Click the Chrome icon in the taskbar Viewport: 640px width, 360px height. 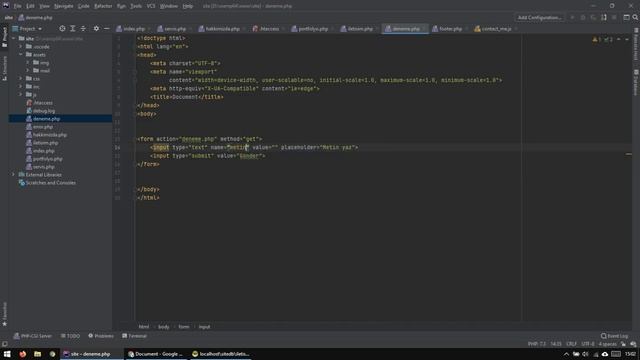click(x=52, y=354)
